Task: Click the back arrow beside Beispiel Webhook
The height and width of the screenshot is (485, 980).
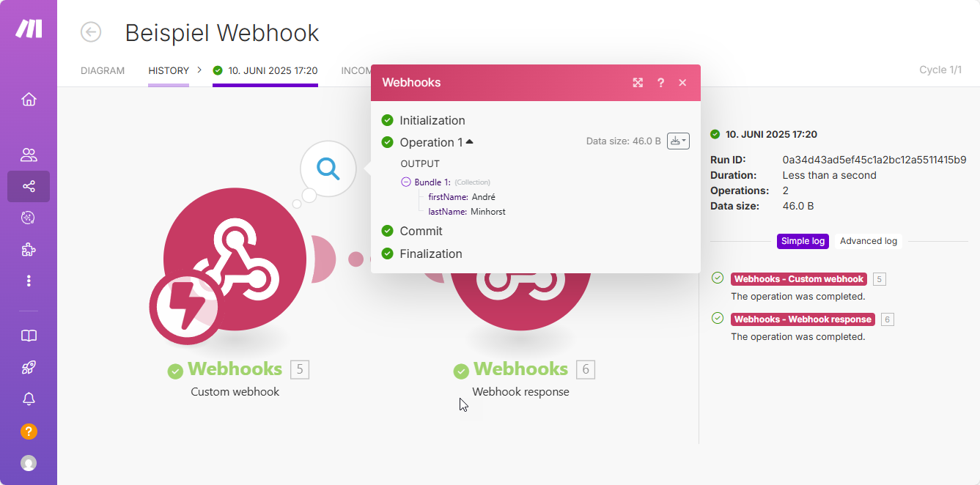Action: [91, 32]
